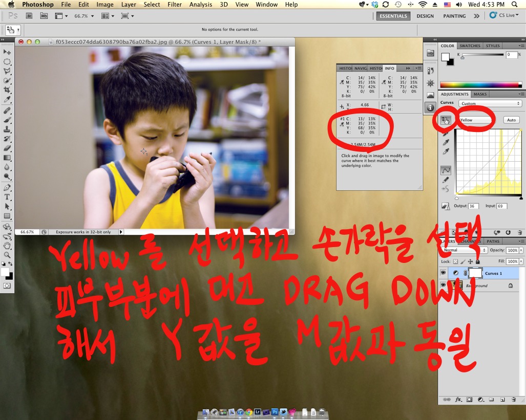The height and width of the screenshot is (420, 526).
Task: Choose the draw-curve pencil icon in Curves
Action: point(446,180)
